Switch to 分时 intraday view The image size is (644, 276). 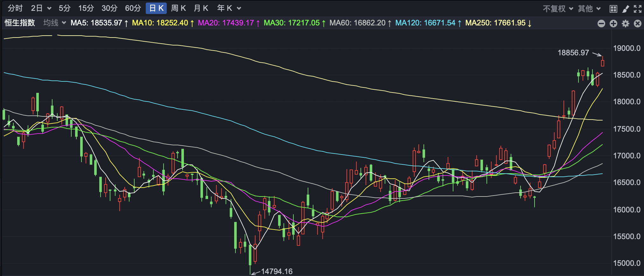(15, 8)
